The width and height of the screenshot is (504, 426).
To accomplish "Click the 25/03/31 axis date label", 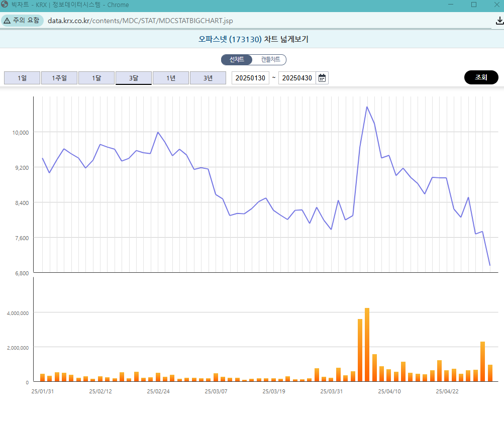I will [x=331, y=391].
